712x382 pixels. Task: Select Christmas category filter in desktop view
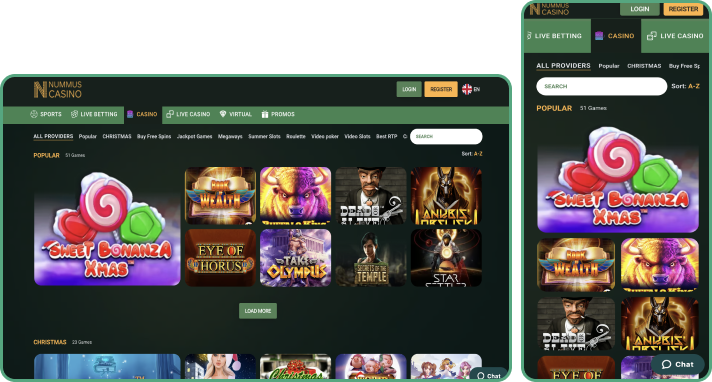pyautogui.click(x=117, y=136)
